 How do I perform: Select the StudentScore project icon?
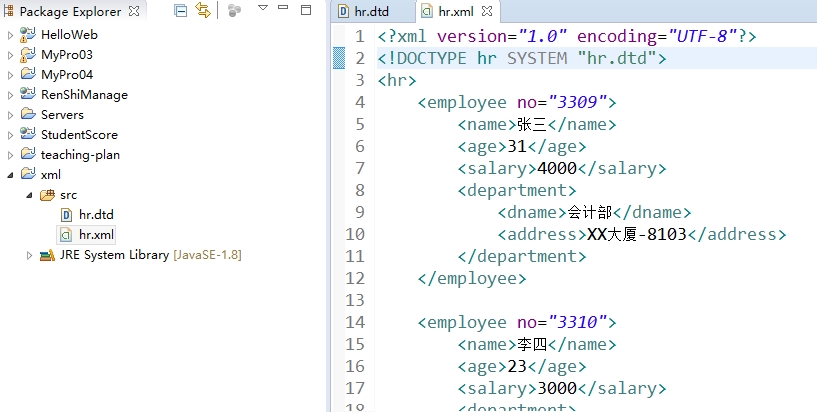coord(28,134)
